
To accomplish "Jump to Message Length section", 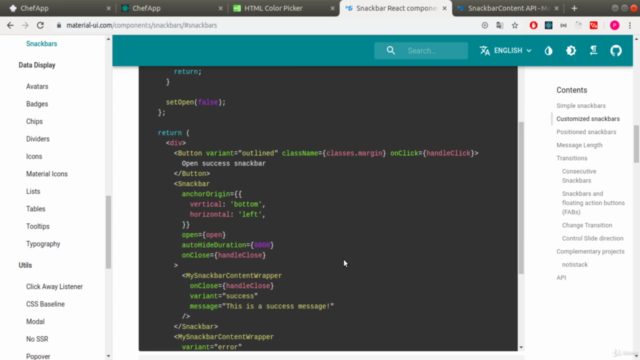I will 579,145.
